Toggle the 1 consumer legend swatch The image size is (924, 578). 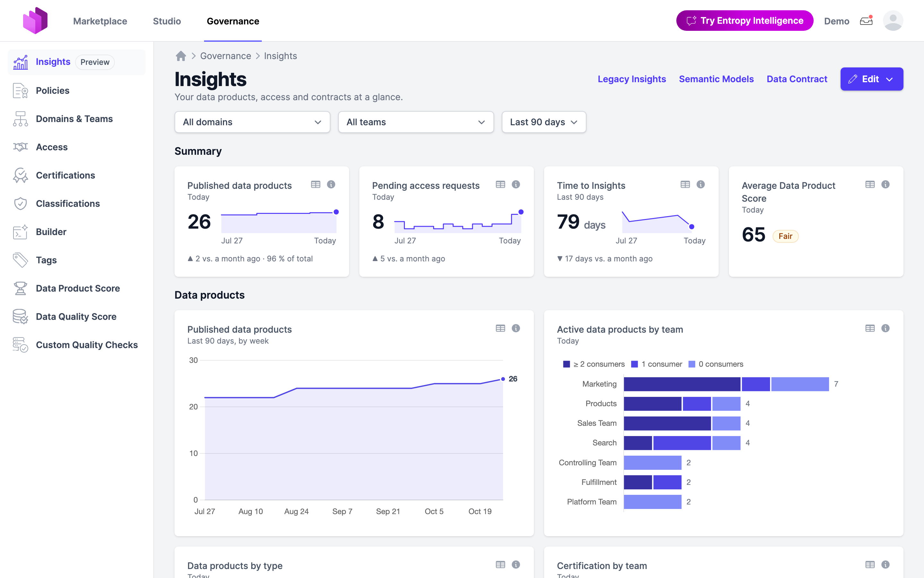pyautogui.click(x=635, y=364)
